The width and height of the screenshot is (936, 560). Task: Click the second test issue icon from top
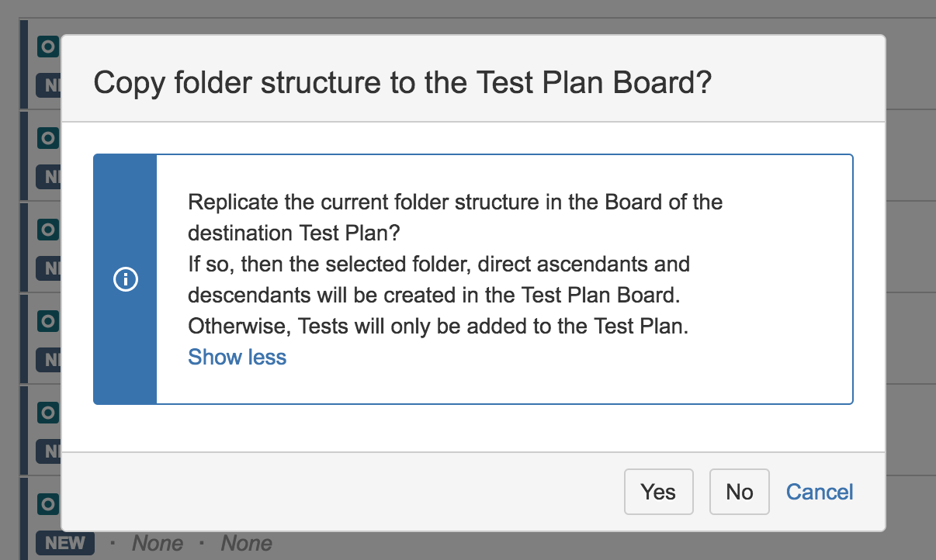click(48, 138)
